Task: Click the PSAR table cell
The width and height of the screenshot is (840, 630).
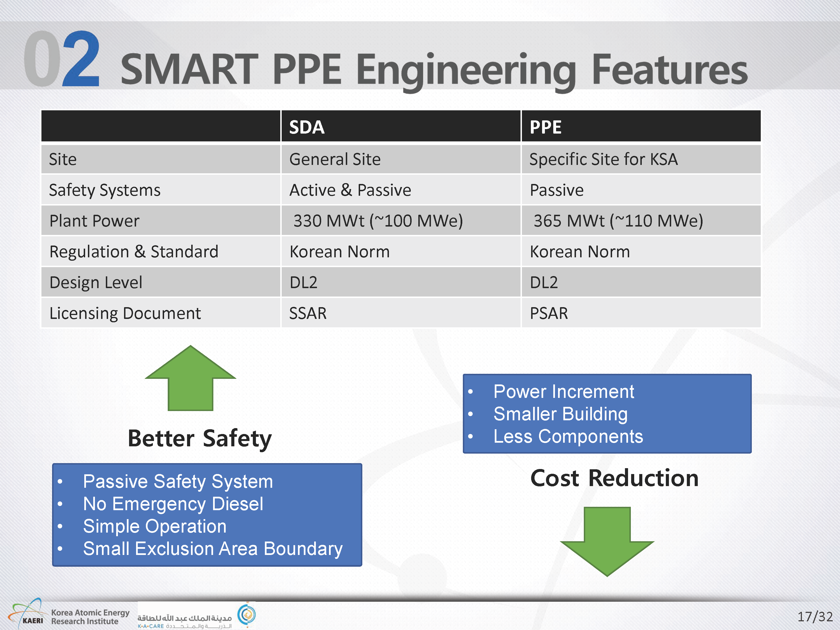Action: [549, 313]
